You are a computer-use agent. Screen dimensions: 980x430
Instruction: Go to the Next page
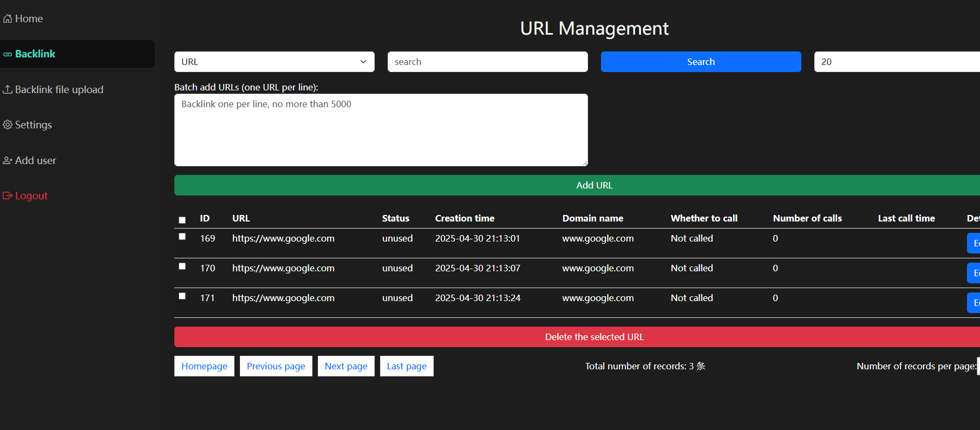[x=346, y=366]
